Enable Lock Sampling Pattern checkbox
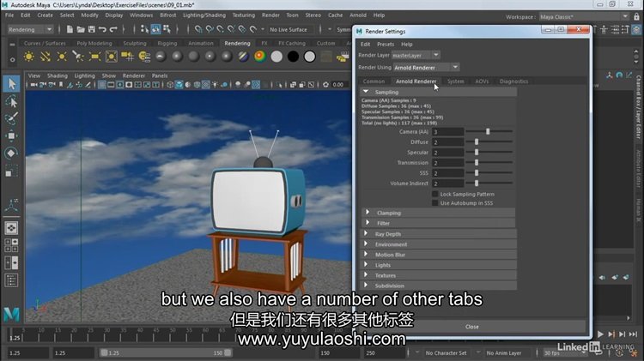The height and width of the screenshot is (361, 644). point(435,194)
